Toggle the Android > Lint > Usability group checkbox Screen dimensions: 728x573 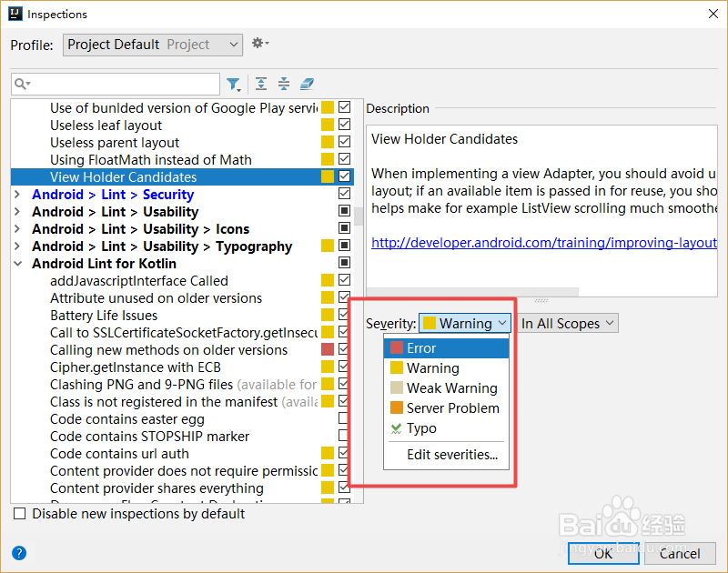pyautogui.click(x=344, y=211)
